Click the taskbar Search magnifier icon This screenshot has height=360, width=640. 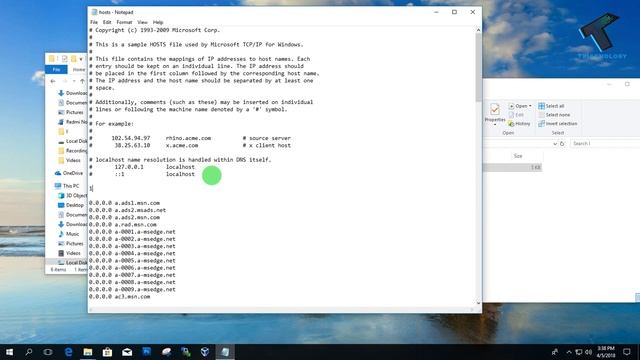click(x=29, y=352)
